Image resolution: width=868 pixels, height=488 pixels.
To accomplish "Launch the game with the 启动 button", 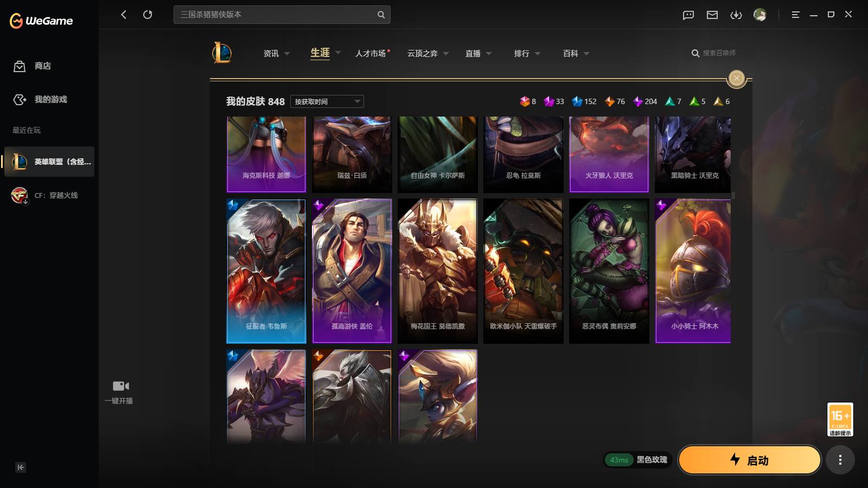I will [749, 460].
